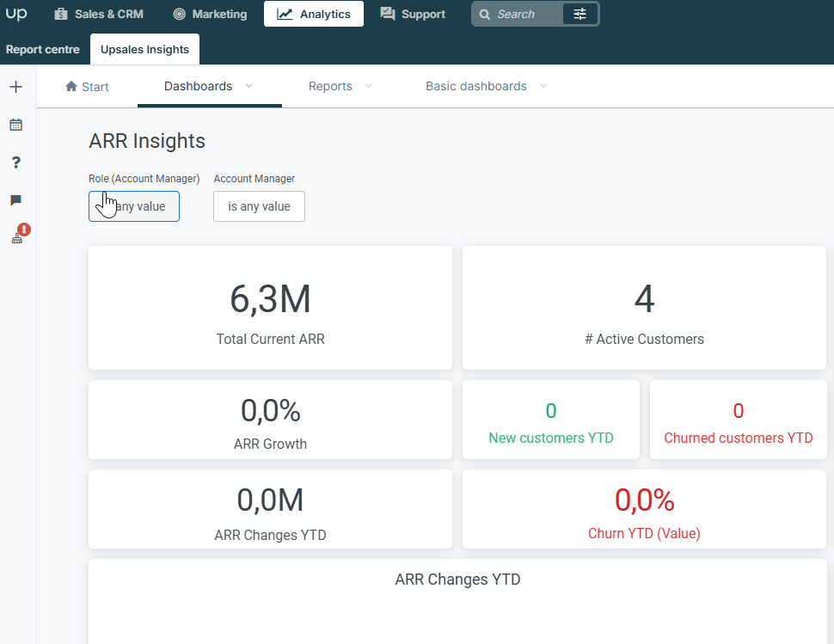Open the Marketing menu

(x=210, y=14)
